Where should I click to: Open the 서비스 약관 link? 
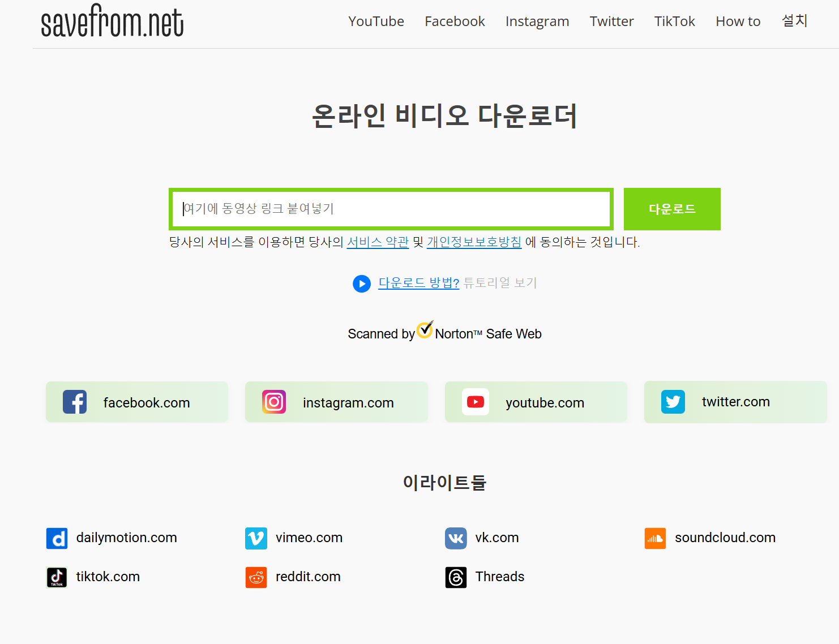pyautogui.click(x=378, y=242)
